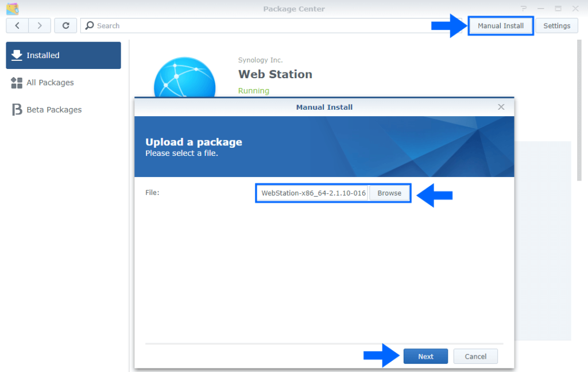Click Next to continue installation
Viewport: 588px width, 372px height.
tap(425, 356)
